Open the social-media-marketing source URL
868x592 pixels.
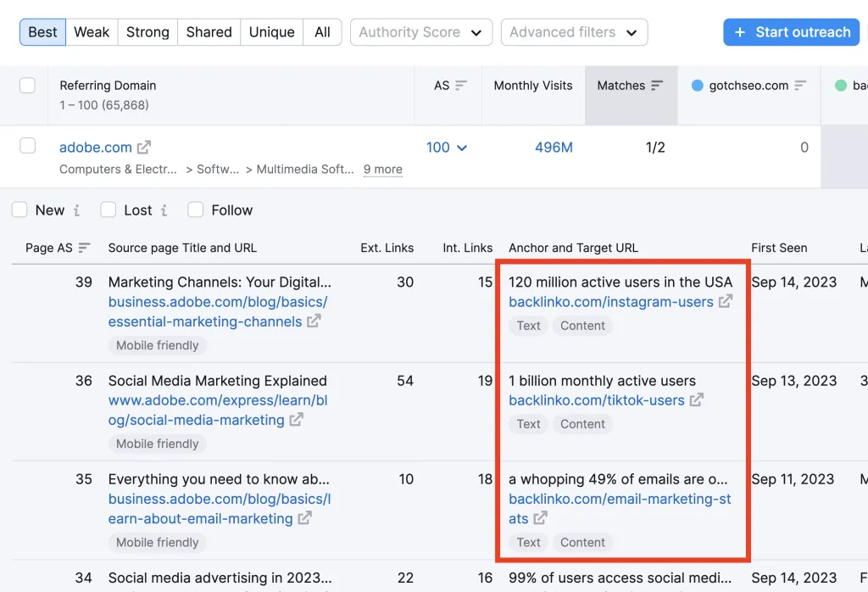(218, 410)
